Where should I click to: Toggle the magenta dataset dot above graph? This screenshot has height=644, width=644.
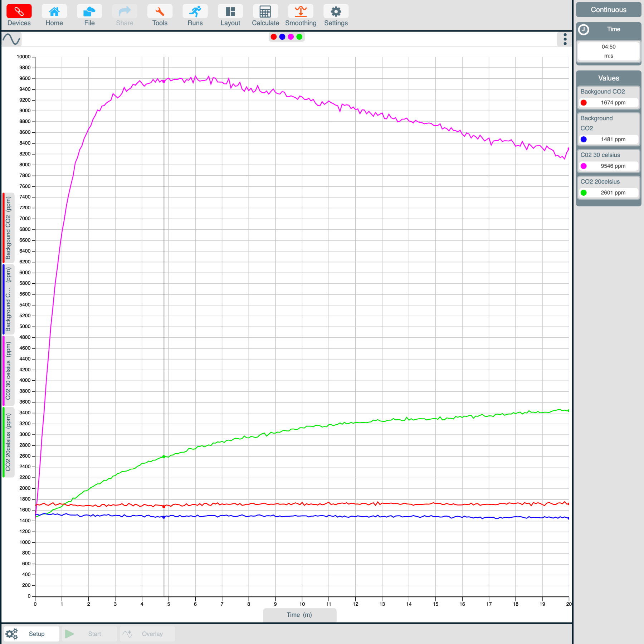point(291,37)
